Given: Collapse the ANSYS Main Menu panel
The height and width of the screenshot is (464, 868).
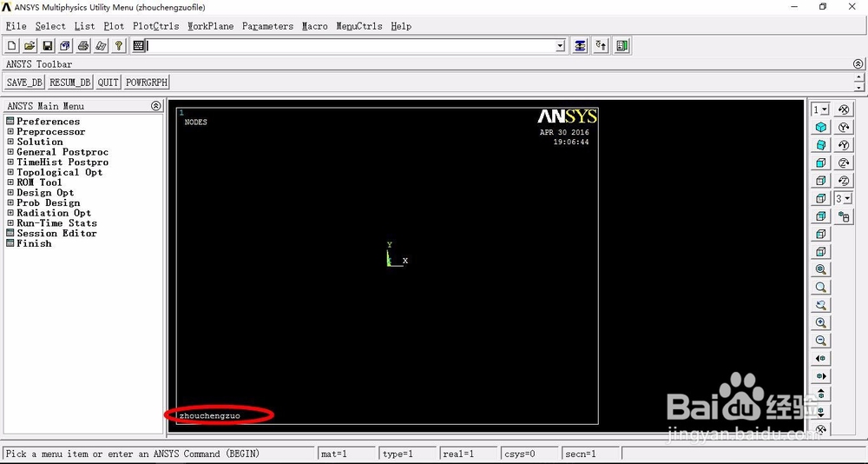Looking at the screenshot, I should point(156,106).
